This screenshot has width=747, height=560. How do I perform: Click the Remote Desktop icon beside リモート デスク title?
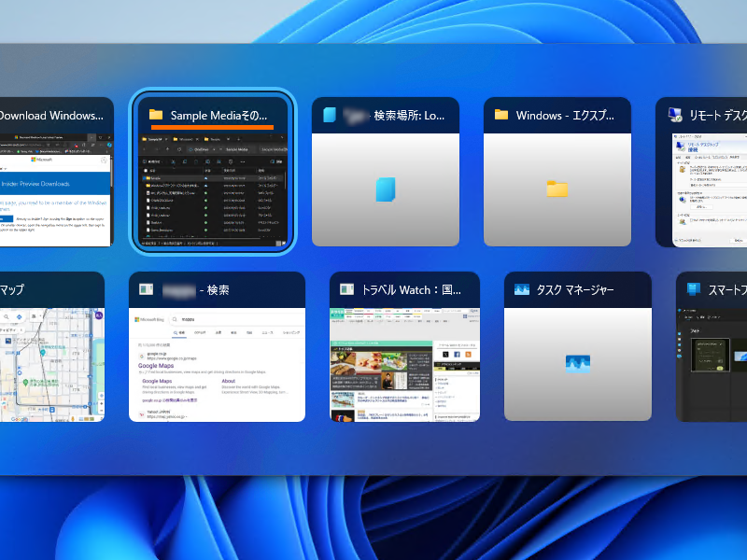675,115
